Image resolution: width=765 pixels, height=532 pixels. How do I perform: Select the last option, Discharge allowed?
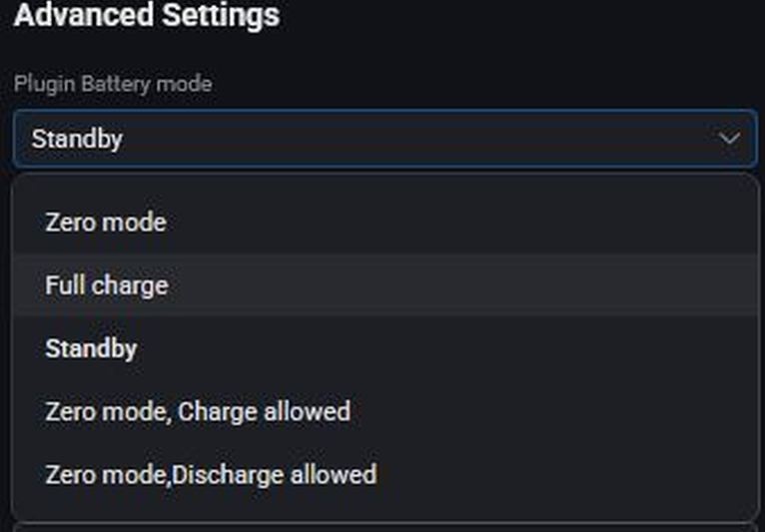[x=211, y=474]
